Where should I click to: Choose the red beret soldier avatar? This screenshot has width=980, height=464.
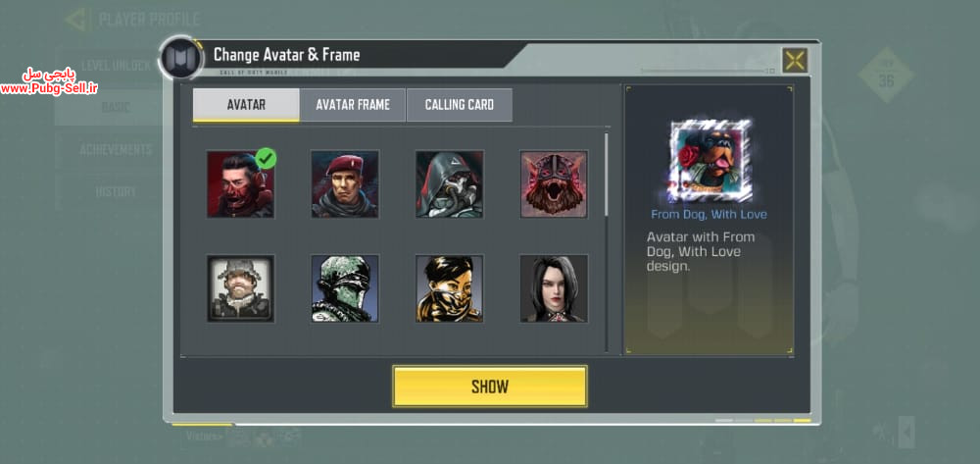click(x=345, y=183)
